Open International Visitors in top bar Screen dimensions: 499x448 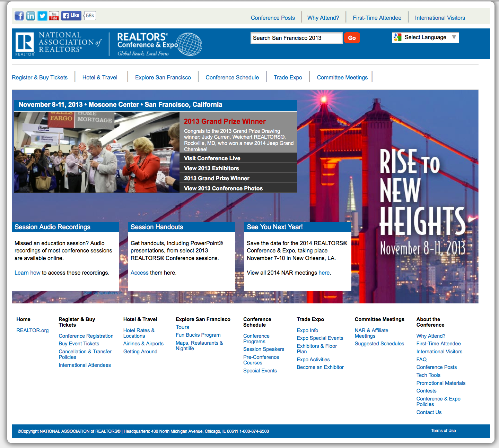440,18
